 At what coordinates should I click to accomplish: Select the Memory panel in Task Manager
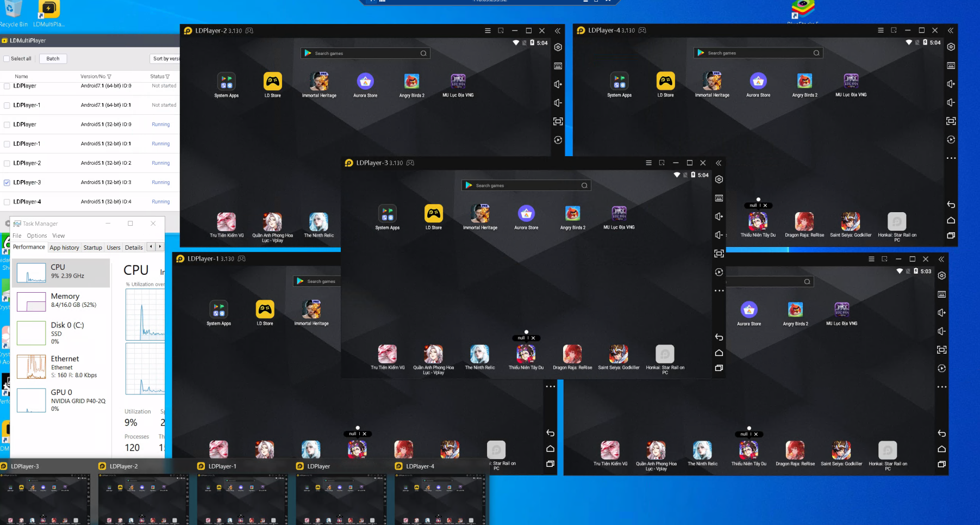61,300
